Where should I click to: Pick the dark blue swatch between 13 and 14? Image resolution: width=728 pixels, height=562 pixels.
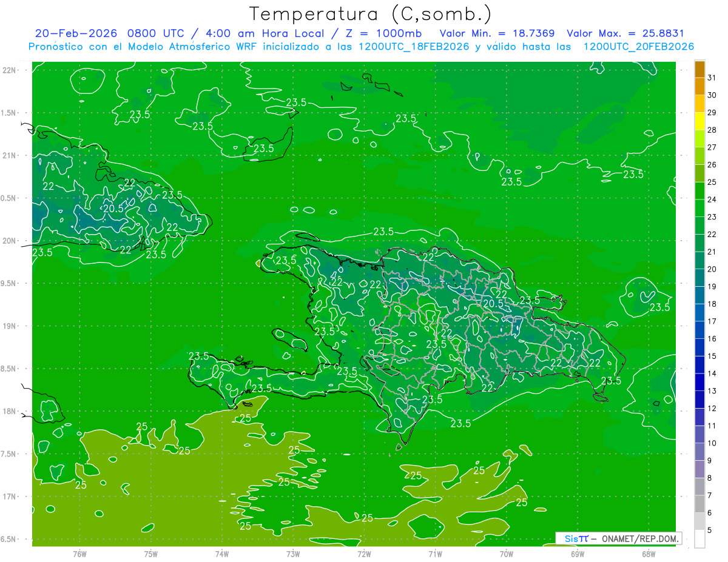pos(699,383)
